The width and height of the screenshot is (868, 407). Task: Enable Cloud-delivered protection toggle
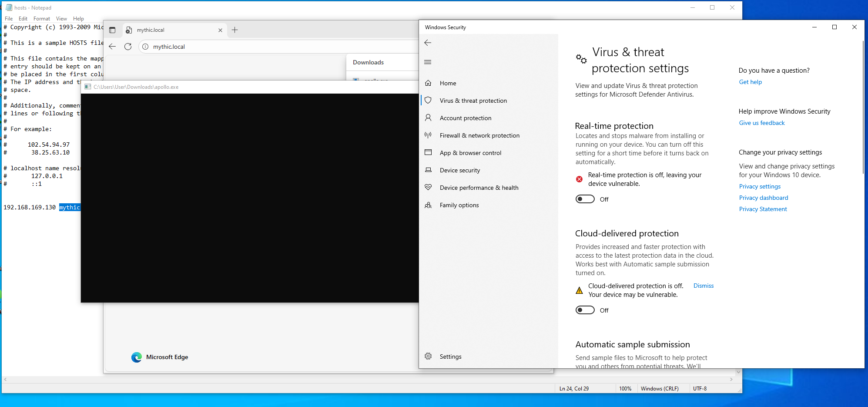point(585,310)
